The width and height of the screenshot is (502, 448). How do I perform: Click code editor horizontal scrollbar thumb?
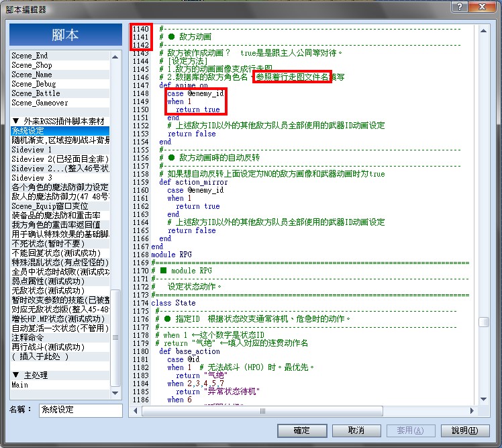tap(262, 411)
